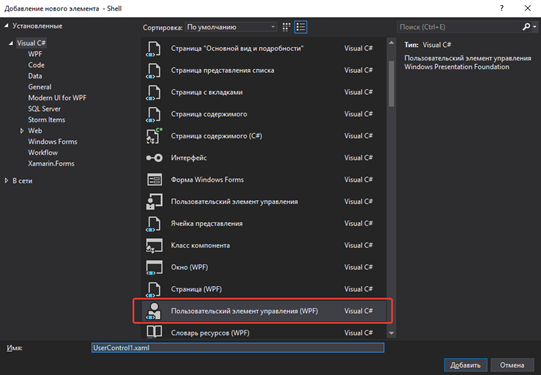Click the Форма Windows Forms icon

(154, 180)
